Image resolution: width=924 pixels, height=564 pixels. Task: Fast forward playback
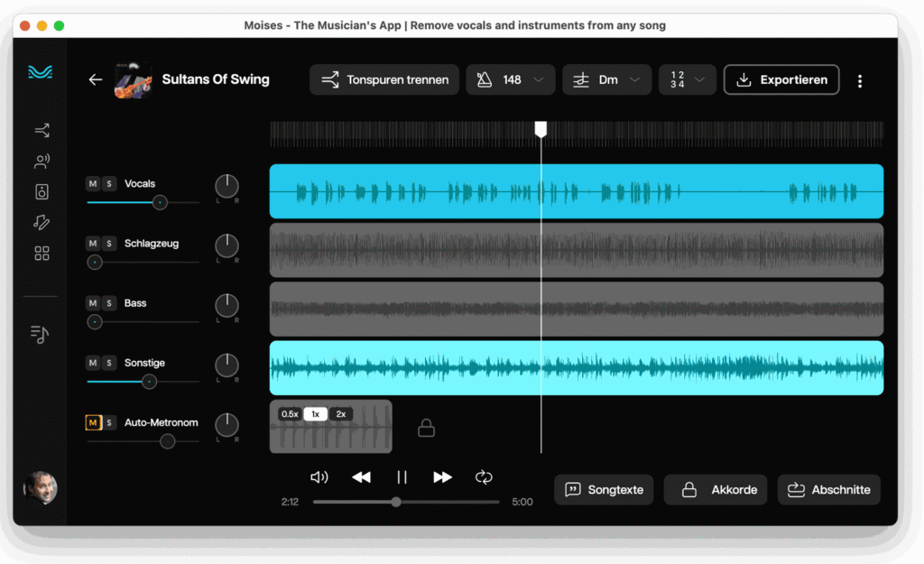[442, 477]
